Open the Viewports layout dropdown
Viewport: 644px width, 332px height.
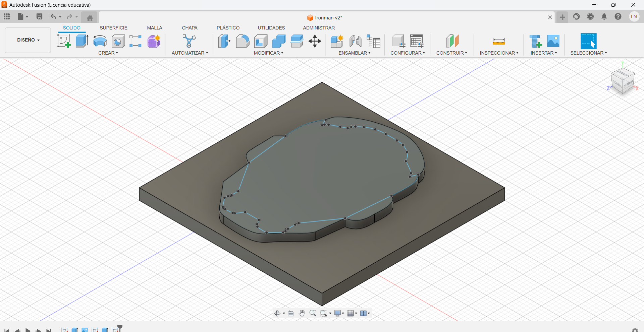click(x=365, y=313)
